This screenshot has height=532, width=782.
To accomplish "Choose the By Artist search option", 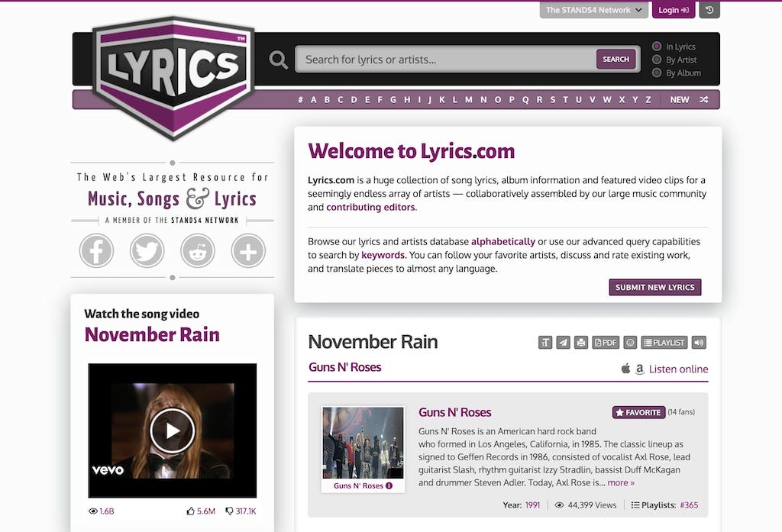I will click(657, 60).
